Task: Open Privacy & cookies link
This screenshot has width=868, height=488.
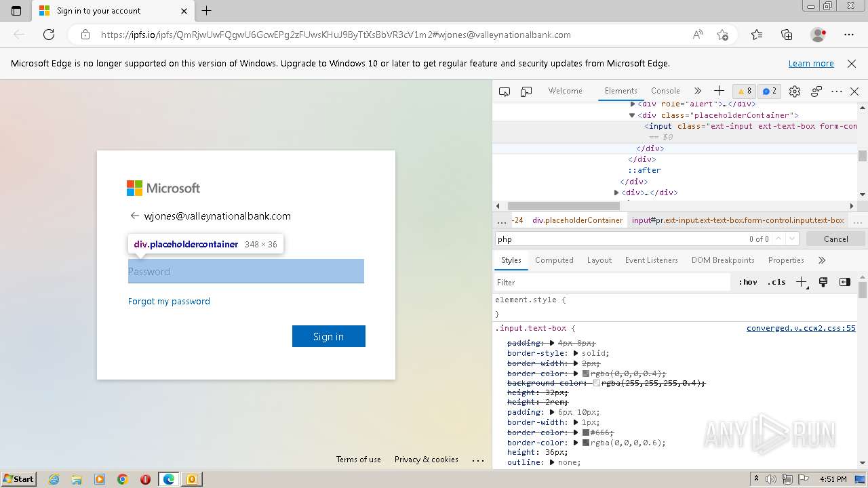Action: point(427,459)
